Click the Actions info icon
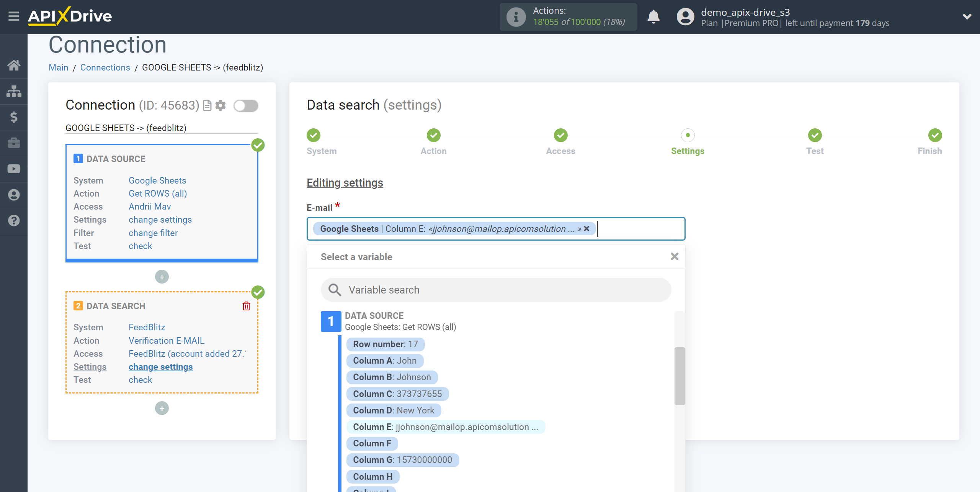The image size is (980, 492). tap(516, 17)
